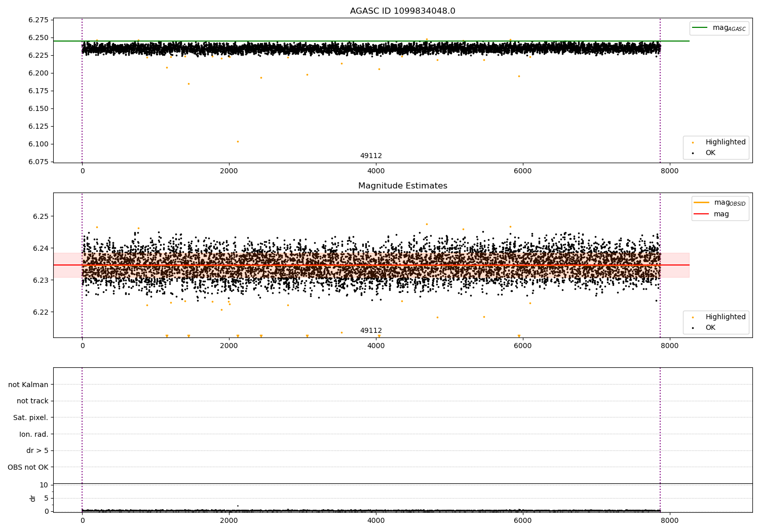This screenshot has height=532, width=760.
Task: Click the 4000 x-tick under the bottom plot
Action: [376, 520]
